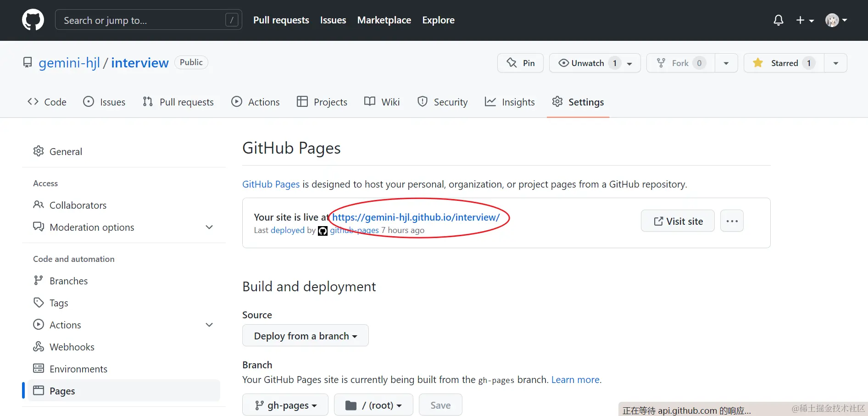This screenshot has width=868, height=416.
Task: Pin the interview repository
Action: click(520, 63)
